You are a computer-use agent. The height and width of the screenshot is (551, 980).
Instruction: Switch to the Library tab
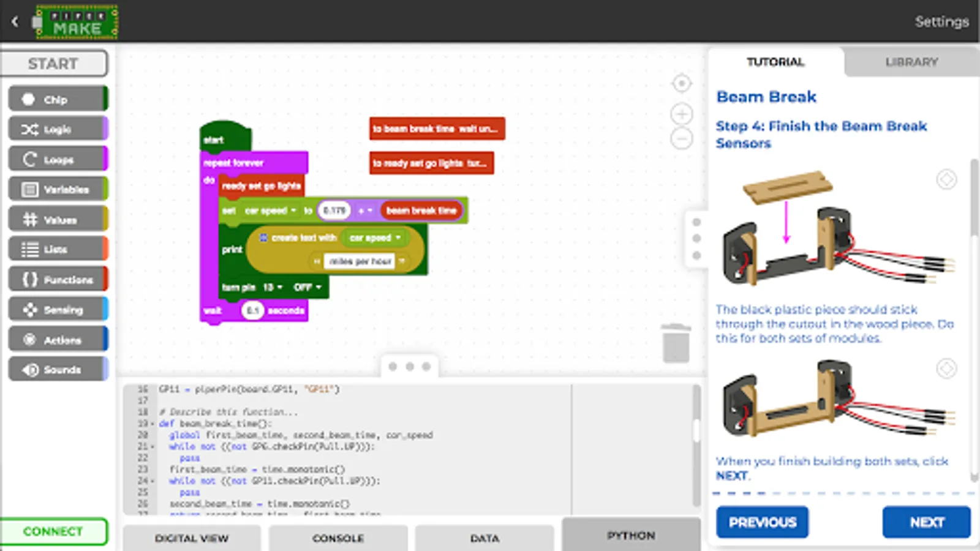[x=911, y=62]
